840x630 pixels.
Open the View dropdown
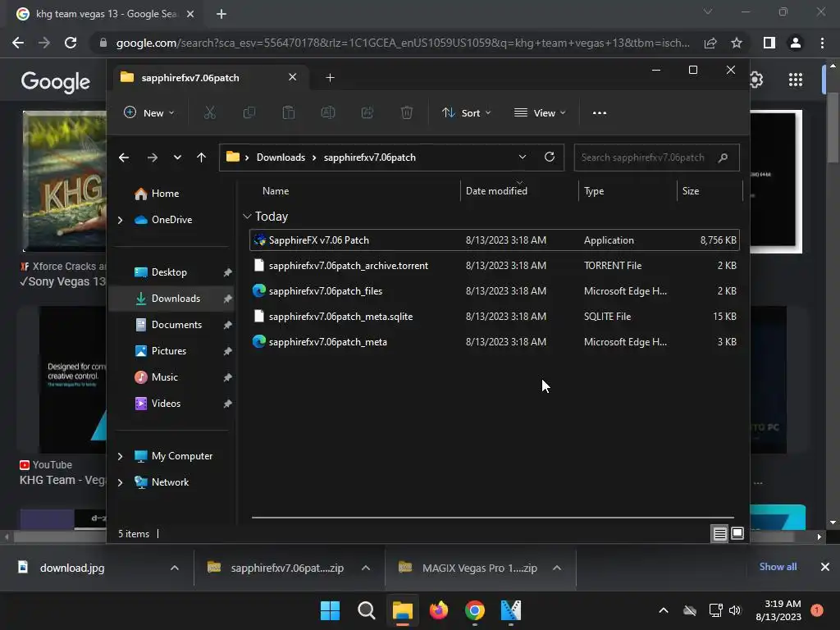tap(540, 112)
